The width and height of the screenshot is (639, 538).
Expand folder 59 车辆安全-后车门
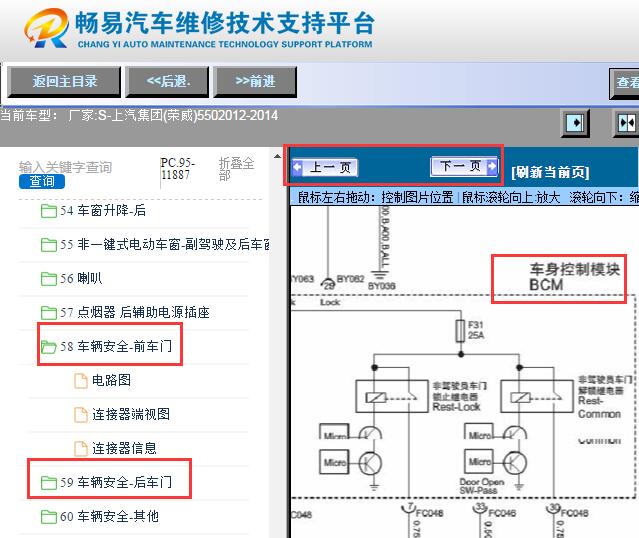(116, 483)
